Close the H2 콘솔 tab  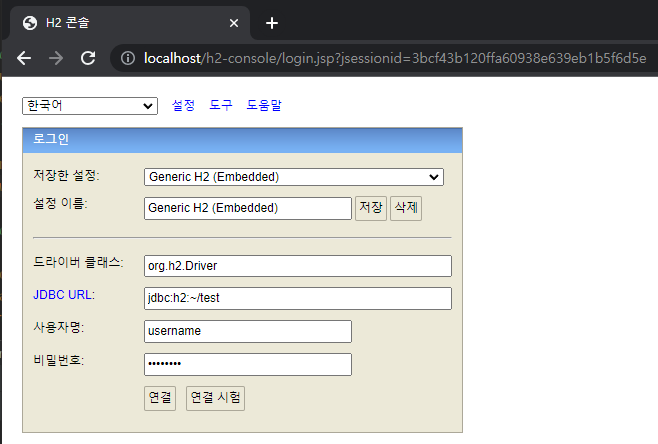[x=234, y=23]
